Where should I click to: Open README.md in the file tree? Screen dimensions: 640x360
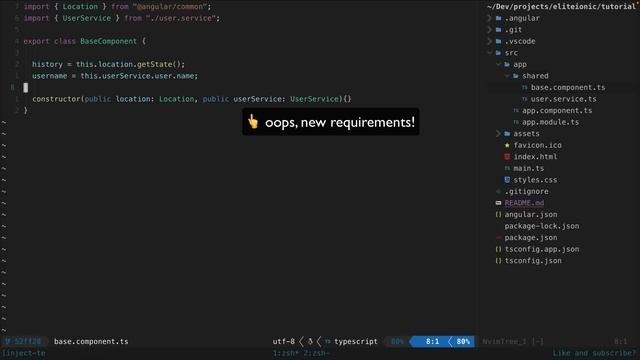pyautogui.click(x=524, y=203)
